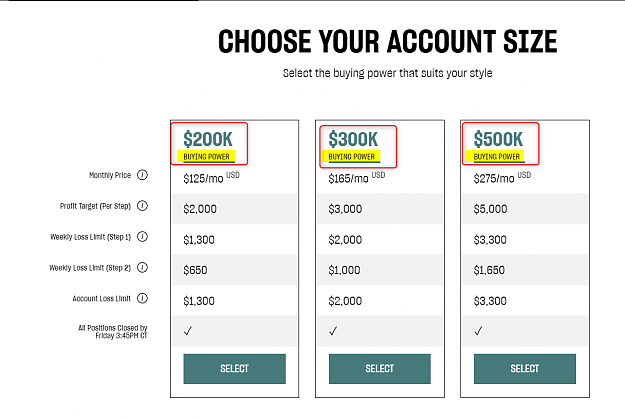This screenshot has width=625, height=418.
Task: Click the $200K Buying Power heading
Action: [x=208, y=145]
